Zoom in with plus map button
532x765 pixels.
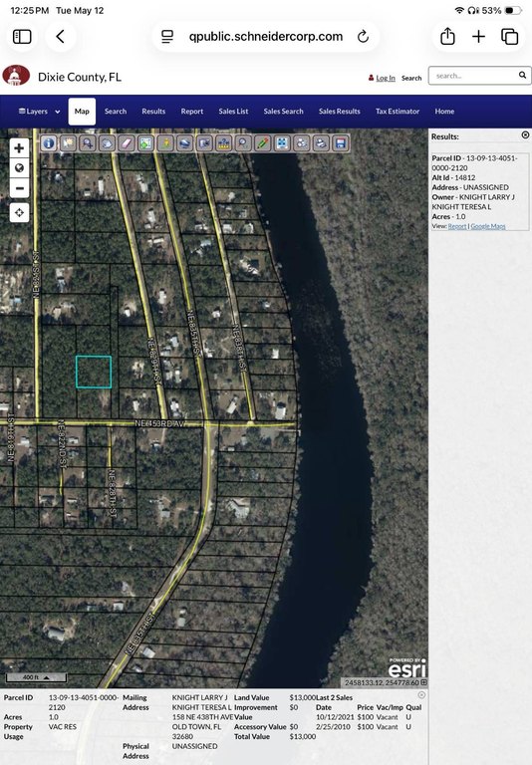coord(20,148)
